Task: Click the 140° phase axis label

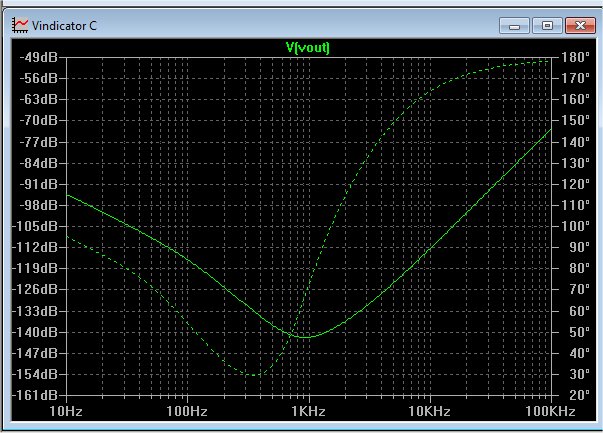Action: 576,142
